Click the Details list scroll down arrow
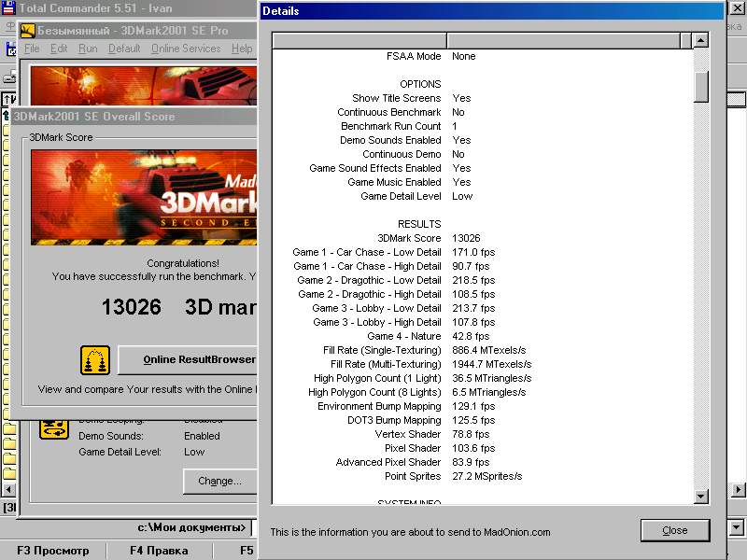Image resolution: width=747 pixels, height=560 pixels. click(x=700, y=497)
